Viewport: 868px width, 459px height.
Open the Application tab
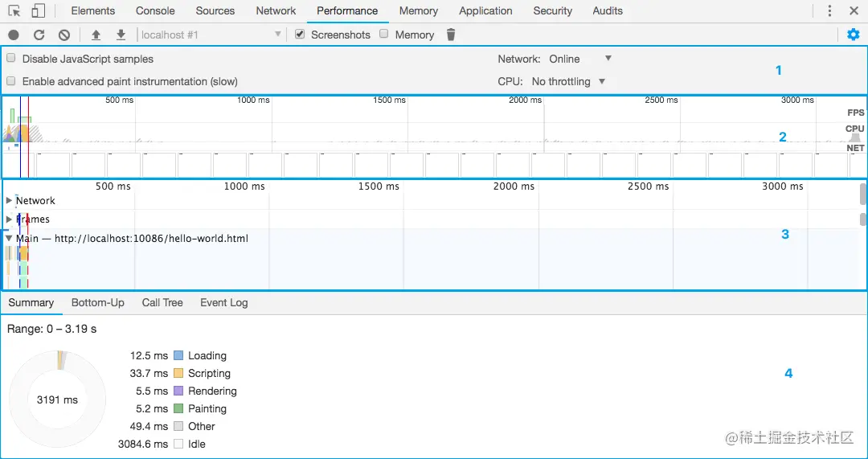pyautogui.click(x=485, y=10)
